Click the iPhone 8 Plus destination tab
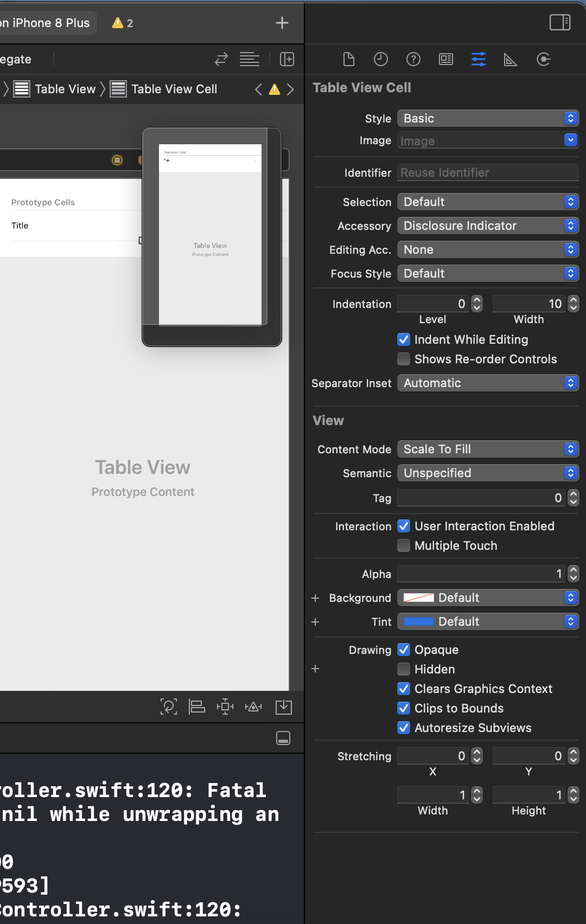Screen dimensions: 586x924 tap(47, 23)
